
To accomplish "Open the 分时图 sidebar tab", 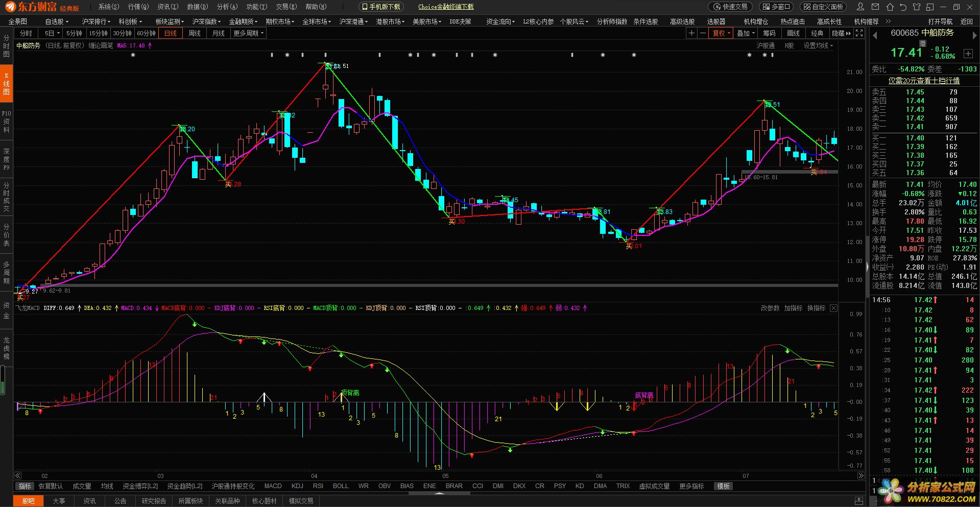I will coord(6,46).
